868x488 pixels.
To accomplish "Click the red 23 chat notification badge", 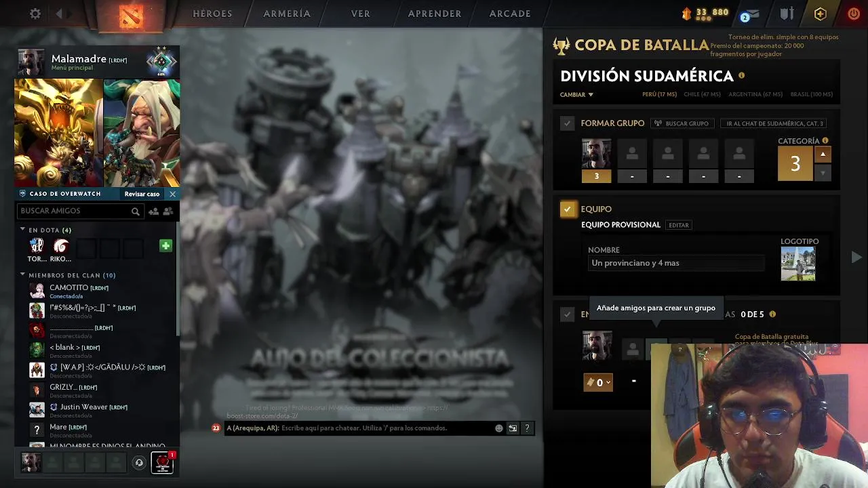I will pos(216,428).
